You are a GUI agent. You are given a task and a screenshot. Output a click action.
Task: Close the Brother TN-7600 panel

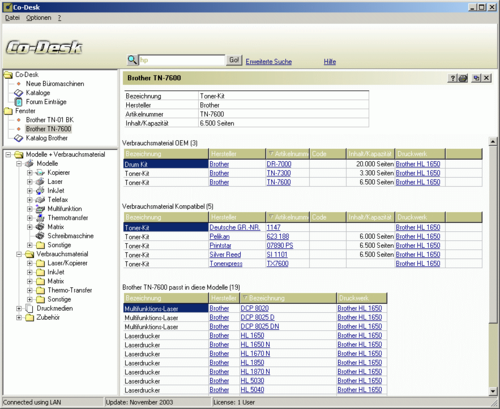coord(486,78)
